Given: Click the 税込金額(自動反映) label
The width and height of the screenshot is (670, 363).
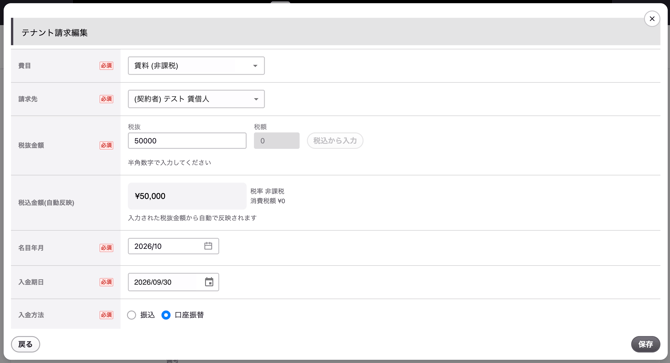Looking at the screenshot, I should click(46, 203).
